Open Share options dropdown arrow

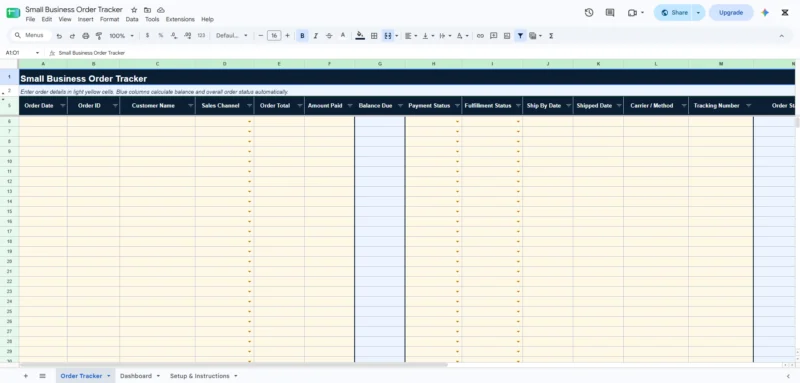coord(698,13)
